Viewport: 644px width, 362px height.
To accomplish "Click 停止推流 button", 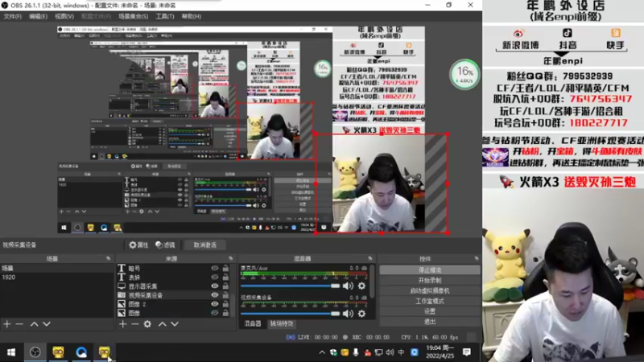I will [x=430, y=270].
